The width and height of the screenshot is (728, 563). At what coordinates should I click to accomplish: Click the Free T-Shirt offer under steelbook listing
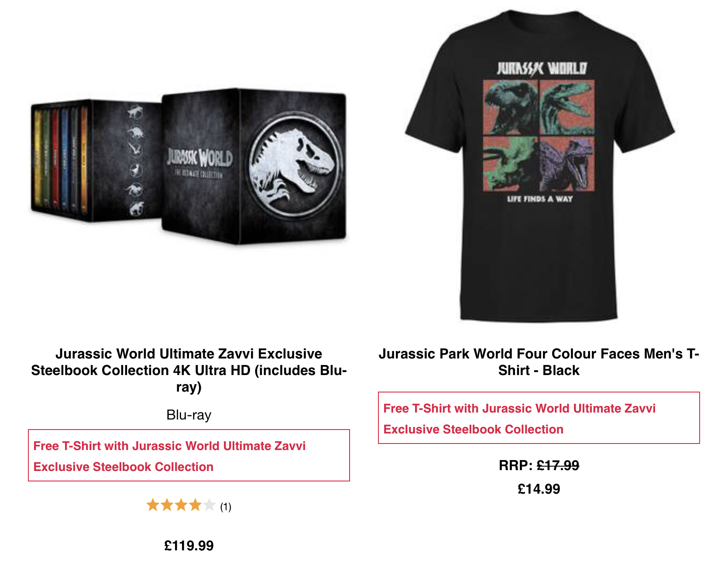point(189,456)
